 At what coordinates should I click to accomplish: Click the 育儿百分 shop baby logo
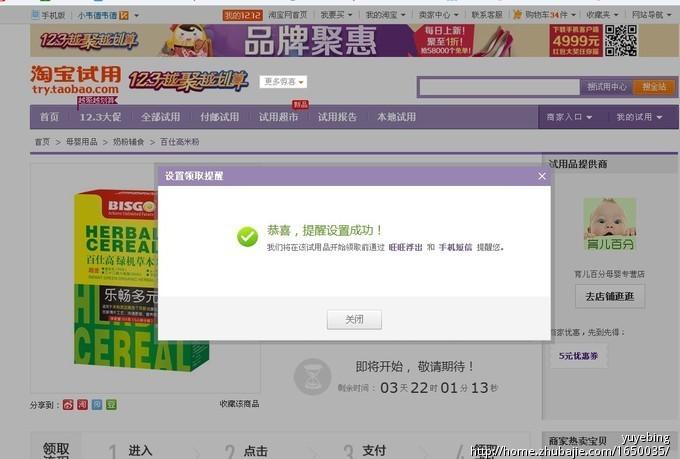[x=610, y=224]
